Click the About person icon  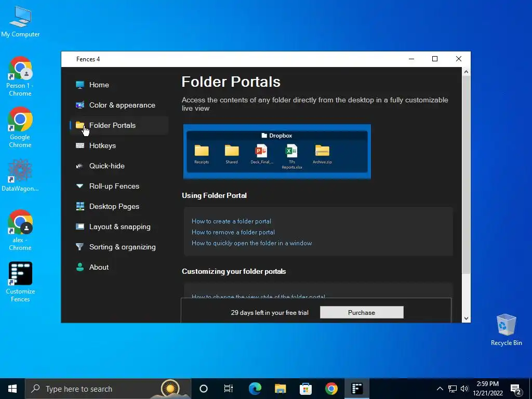[79, 268]
